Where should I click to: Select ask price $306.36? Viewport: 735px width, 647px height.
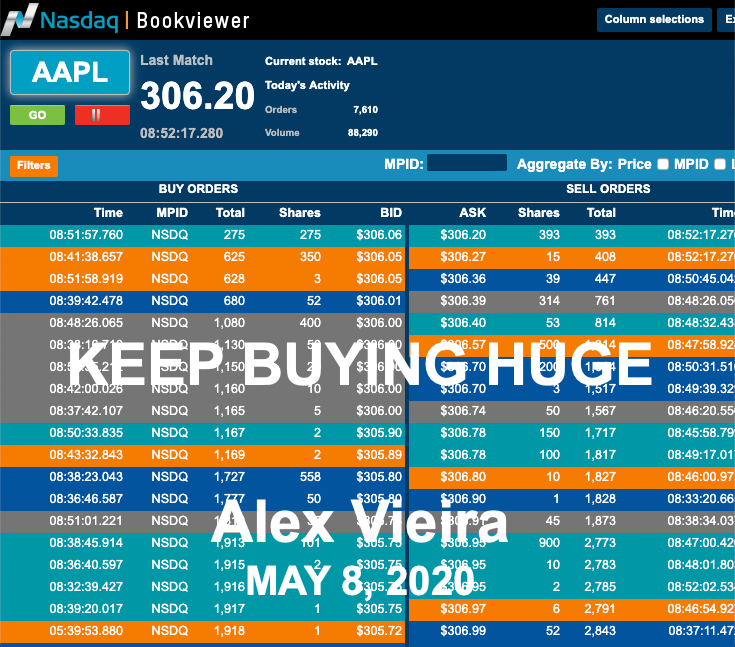463,279
